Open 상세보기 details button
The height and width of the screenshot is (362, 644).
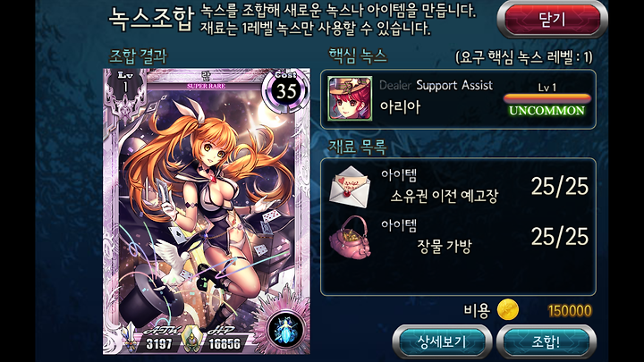click(442, 341)
